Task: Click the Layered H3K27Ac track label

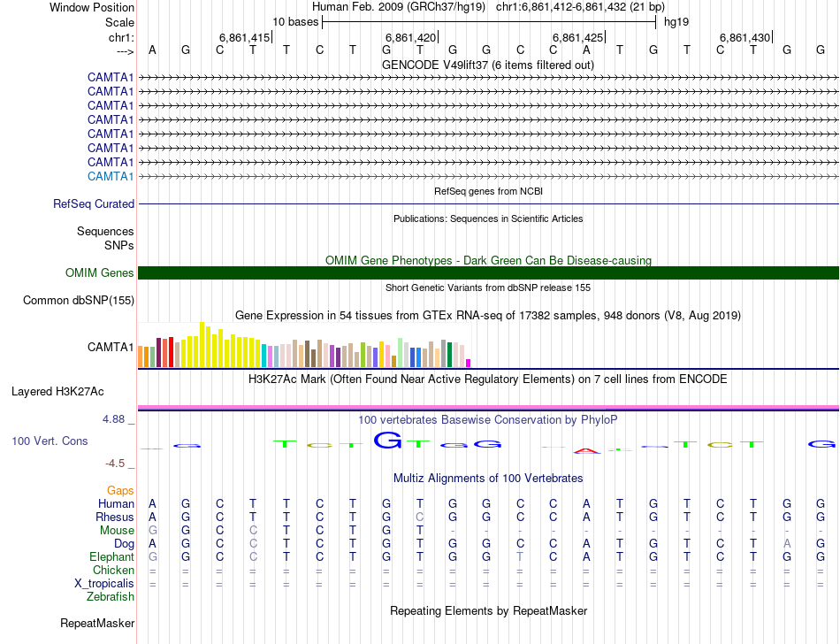Action: click(57, 391)
